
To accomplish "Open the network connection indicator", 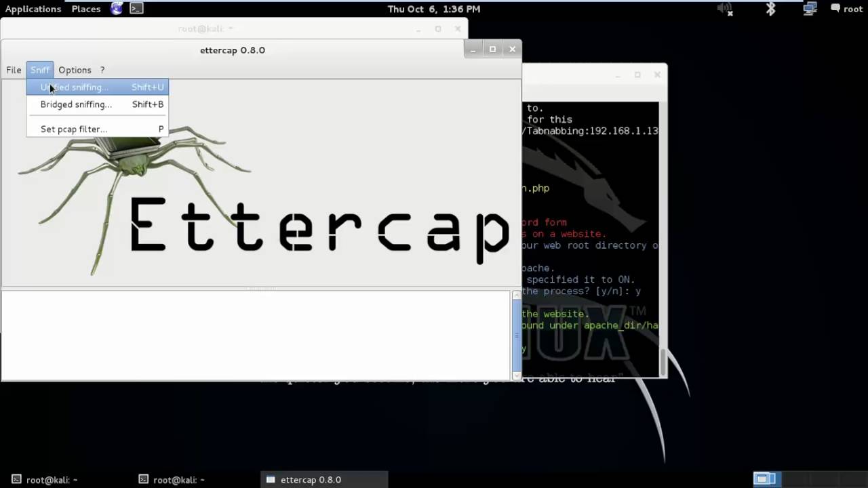I will click(x=810, y=9).
